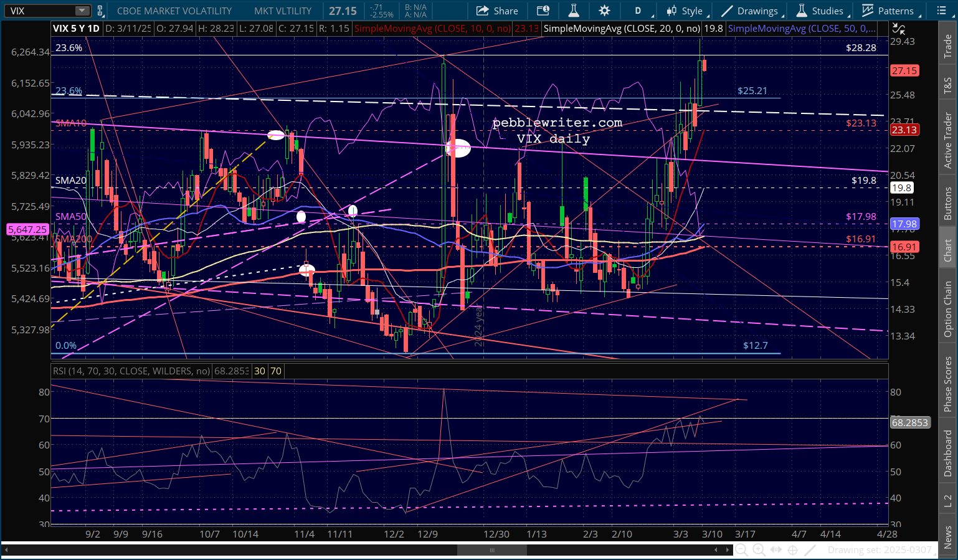Open the T&S sidebar tab

tap(947, 85)
